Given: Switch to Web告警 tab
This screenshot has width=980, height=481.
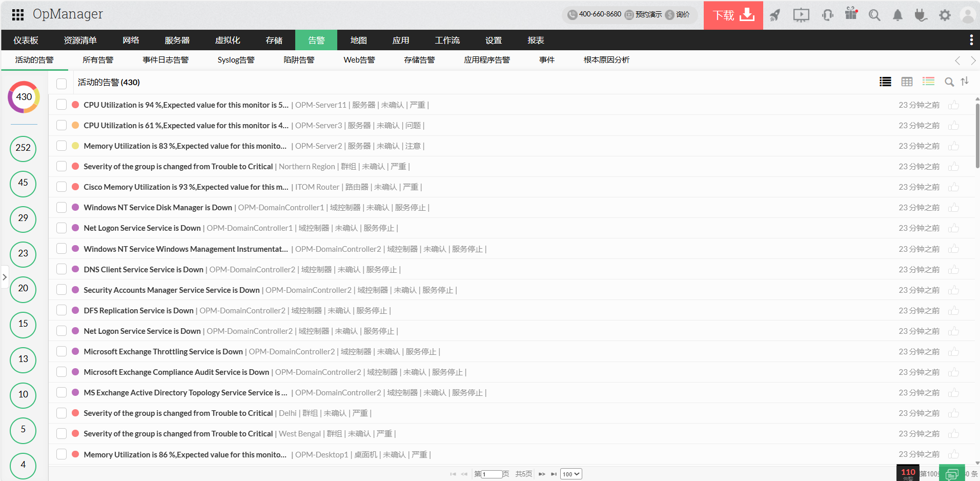Looking at the screenshot, I should (359, 60).
